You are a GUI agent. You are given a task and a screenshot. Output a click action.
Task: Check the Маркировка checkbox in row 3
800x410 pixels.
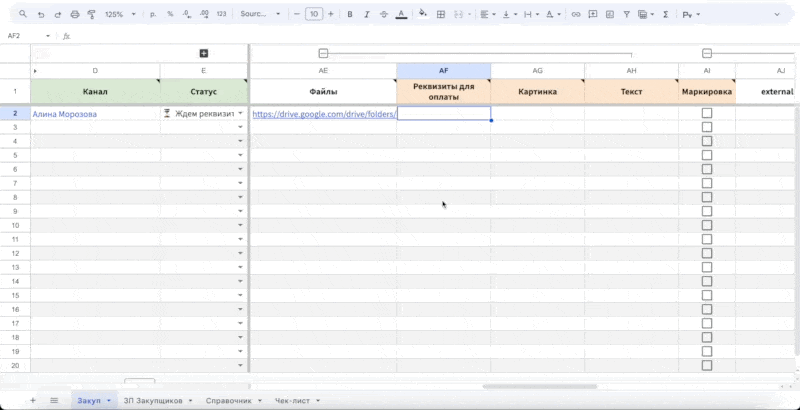coord(707,127)
